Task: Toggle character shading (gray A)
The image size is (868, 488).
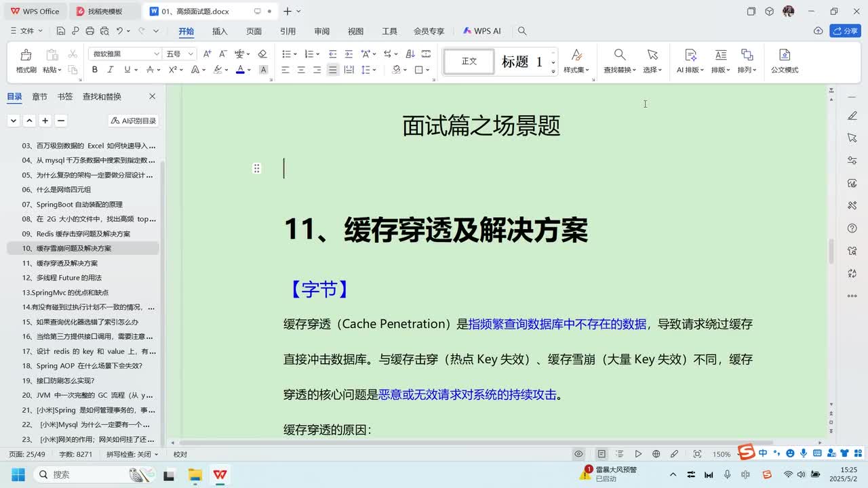Action: click(x=263, y=70)
